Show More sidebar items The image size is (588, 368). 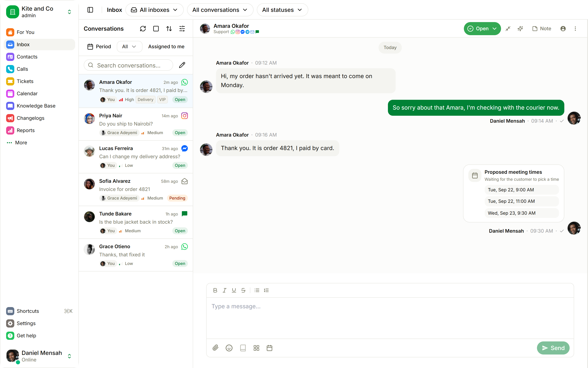tap(39, 143)
